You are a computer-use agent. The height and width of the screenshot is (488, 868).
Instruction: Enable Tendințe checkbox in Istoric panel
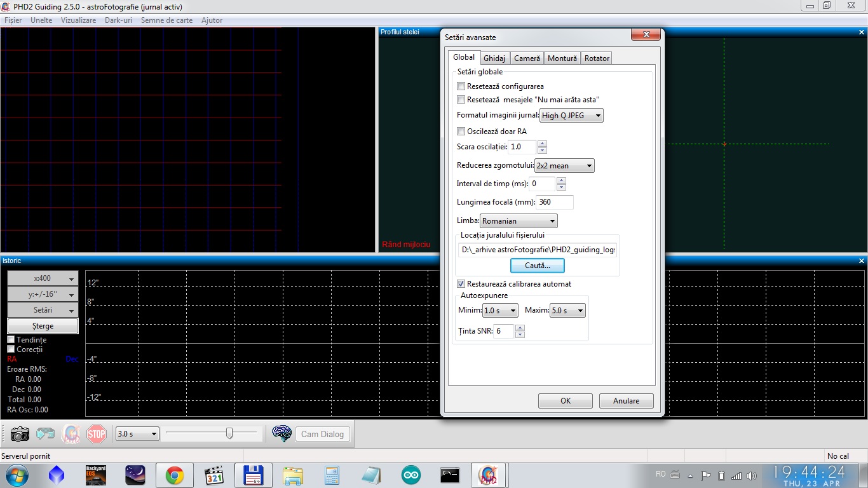pyautogui.click(x=11, y=339)
